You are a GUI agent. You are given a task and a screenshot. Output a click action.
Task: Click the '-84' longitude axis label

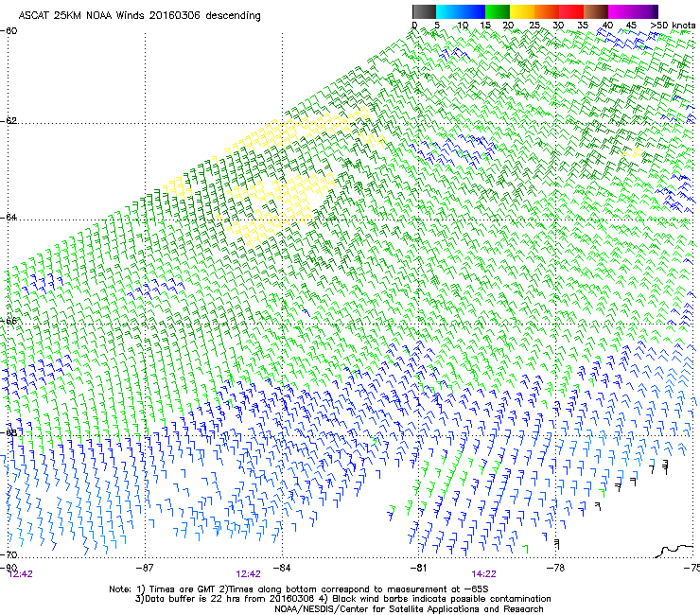coord(282,568)
